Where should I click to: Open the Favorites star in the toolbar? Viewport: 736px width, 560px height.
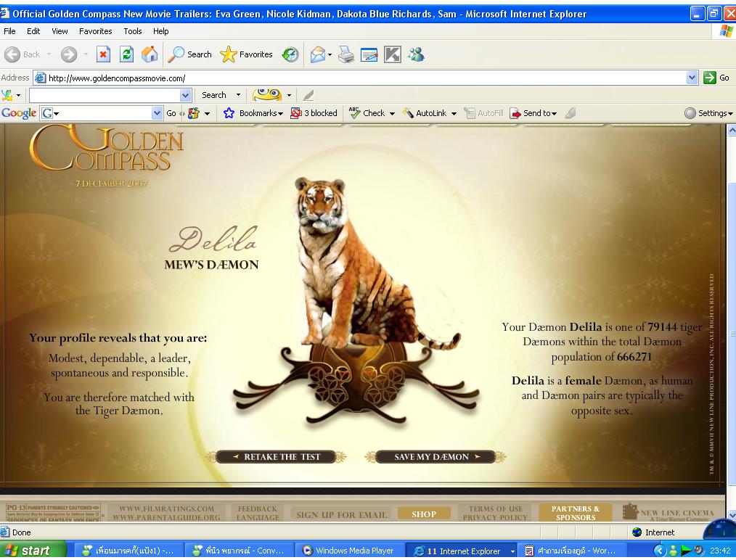click(247, 54)
